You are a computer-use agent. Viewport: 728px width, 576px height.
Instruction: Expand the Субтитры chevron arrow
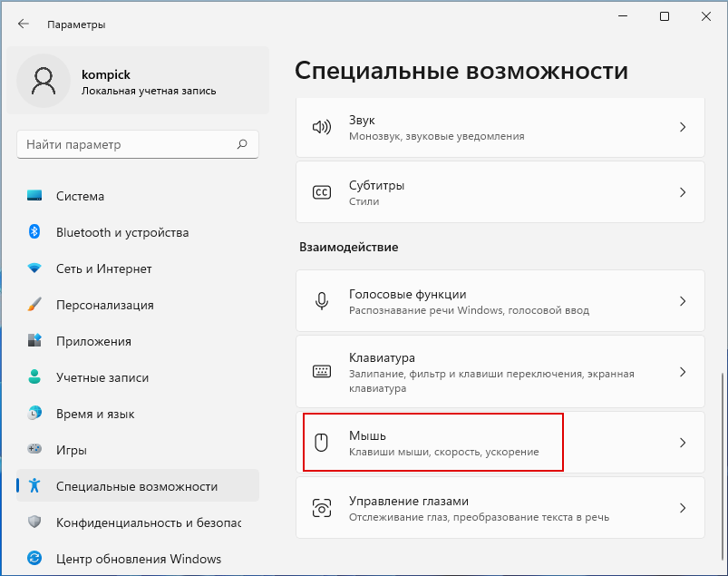tap(683, 192)
